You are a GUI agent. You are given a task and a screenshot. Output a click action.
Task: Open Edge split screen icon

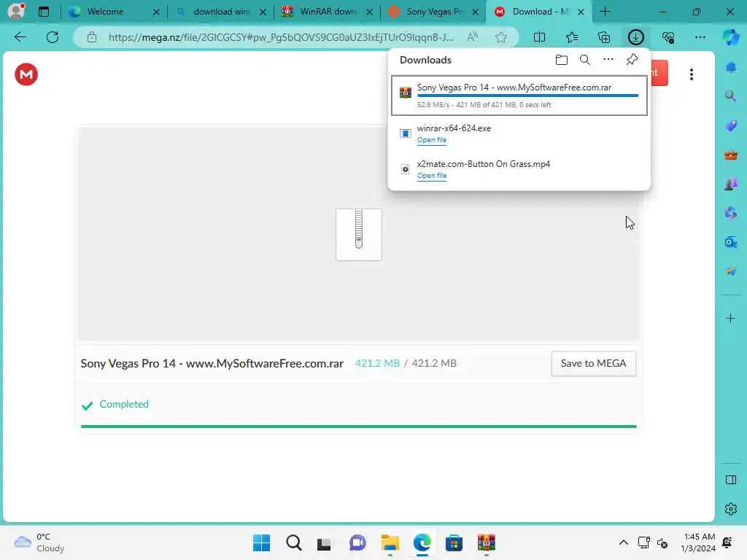pyautogui.click(x=539, y=37)
